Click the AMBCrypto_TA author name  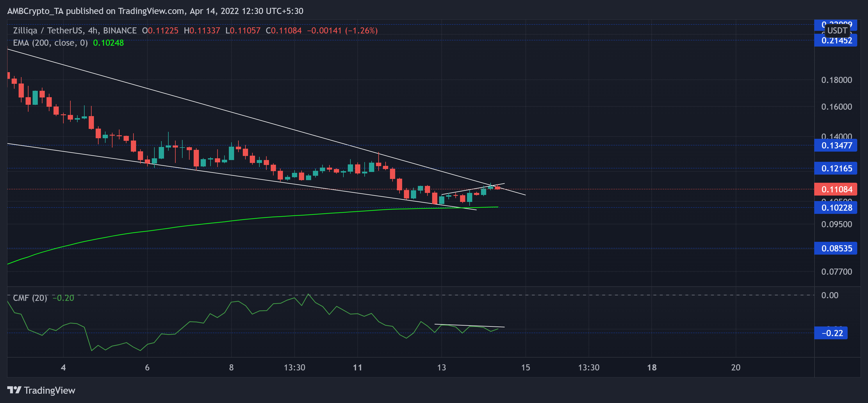pyautogui.click(x=35, y=11)
